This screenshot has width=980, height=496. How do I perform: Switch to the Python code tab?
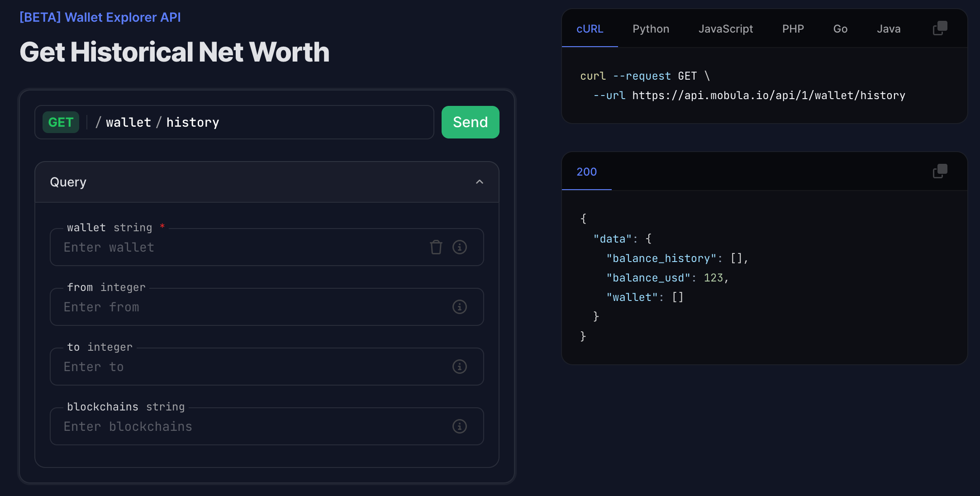pyautogui.click(x=651, y=29)
